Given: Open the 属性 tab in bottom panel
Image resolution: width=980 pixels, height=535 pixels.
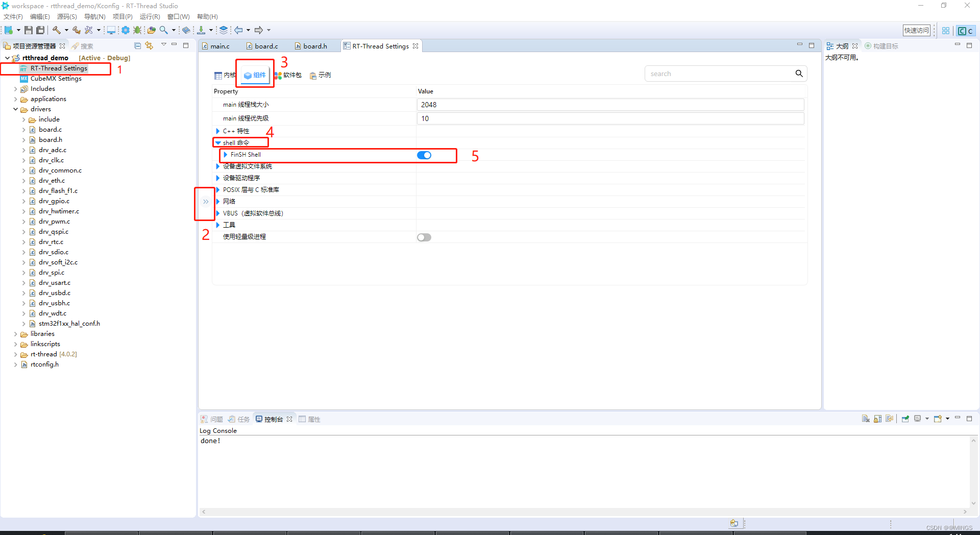Looking at the screenshot, I should pyautogui.click(x=310, y=419).
